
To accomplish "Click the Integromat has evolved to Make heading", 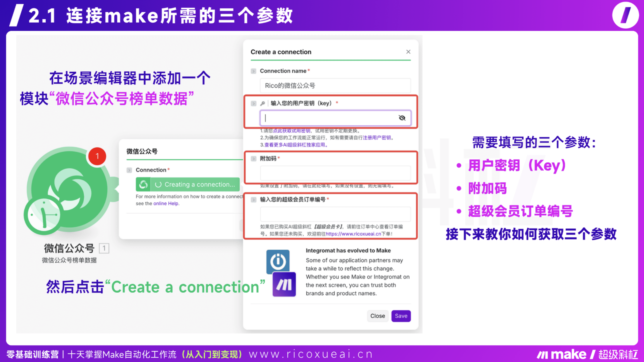I will 348,251.
